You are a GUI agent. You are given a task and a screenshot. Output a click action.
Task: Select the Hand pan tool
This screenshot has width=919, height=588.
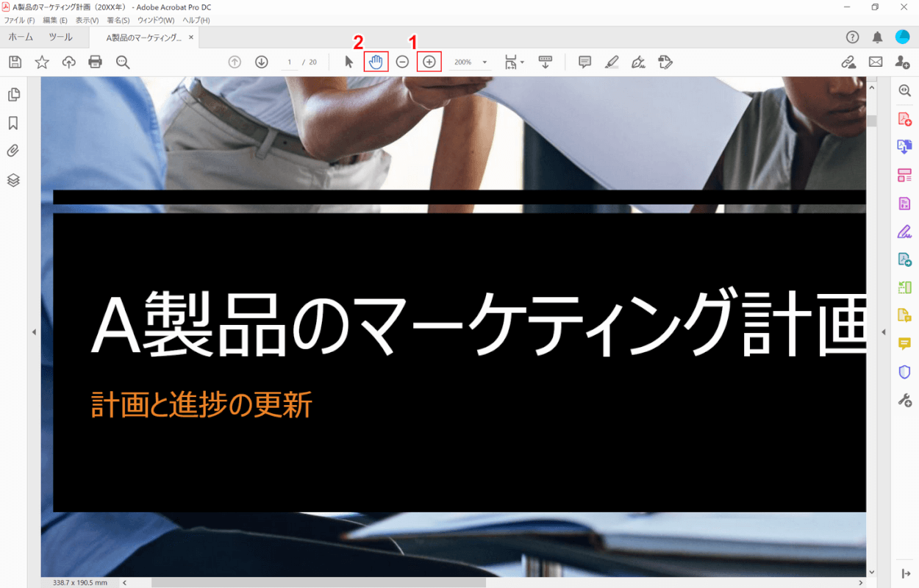(x=376, y=62)
